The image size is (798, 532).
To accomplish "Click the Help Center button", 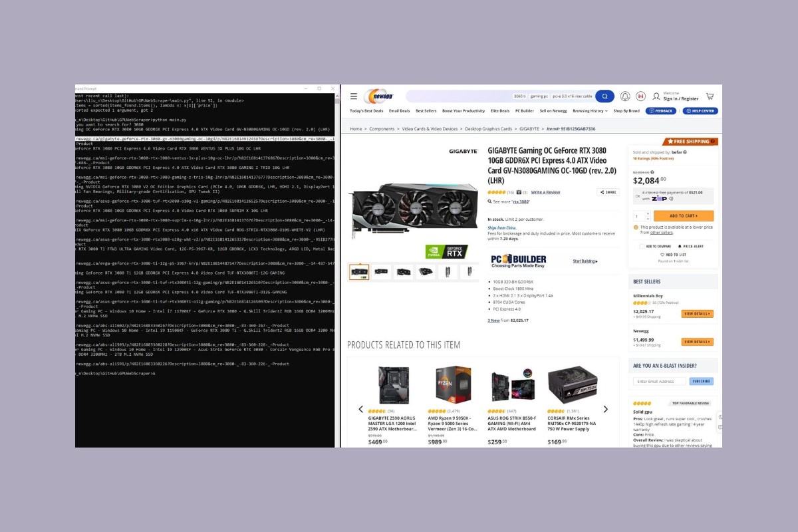I will tap(700, 111).
